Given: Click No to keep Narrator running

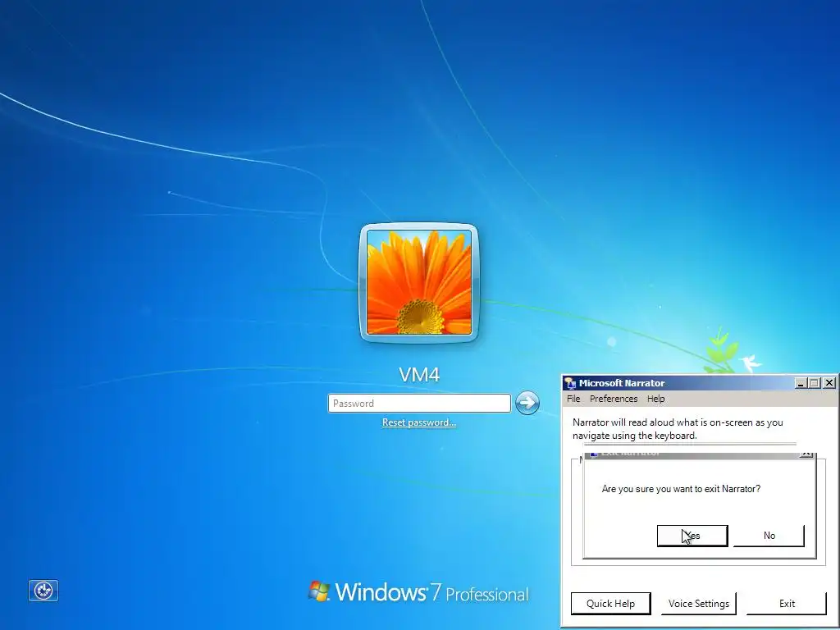Looking at the screenshot, I should click(769, 536).
